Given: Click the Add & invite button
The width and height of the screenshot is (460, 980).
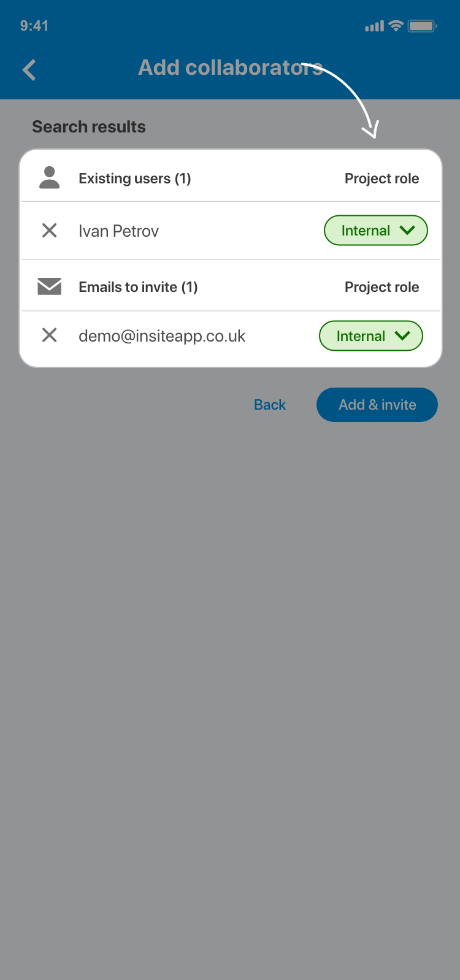Looking at the screenshot, I should click(377, 405).
